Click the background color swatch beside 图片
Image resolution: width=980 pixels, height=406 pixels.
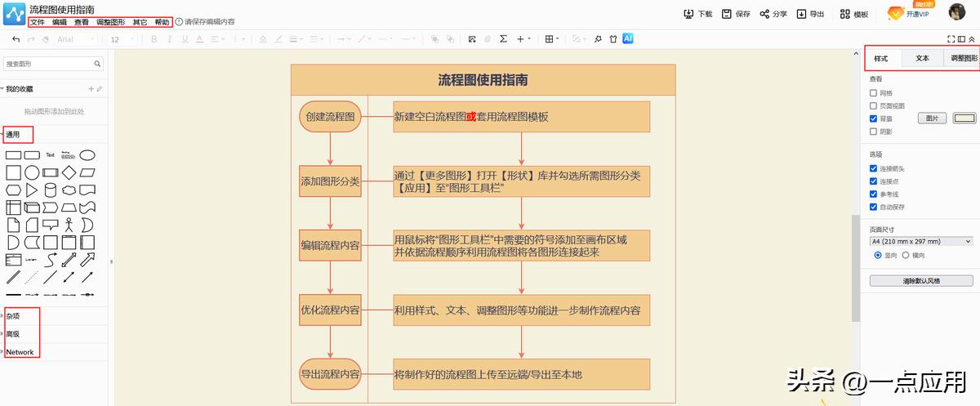(964, 118)
